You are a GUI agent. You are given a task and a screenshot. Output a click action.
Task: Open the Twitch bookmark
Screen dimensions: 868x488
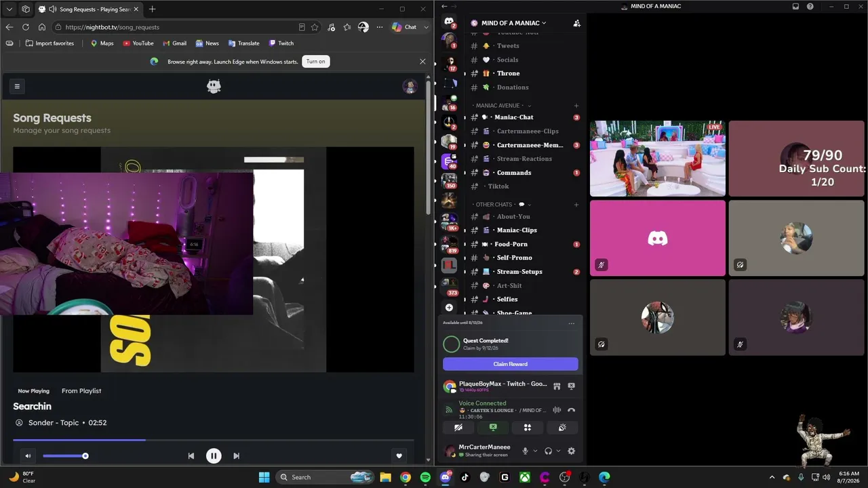click(281, 43)
